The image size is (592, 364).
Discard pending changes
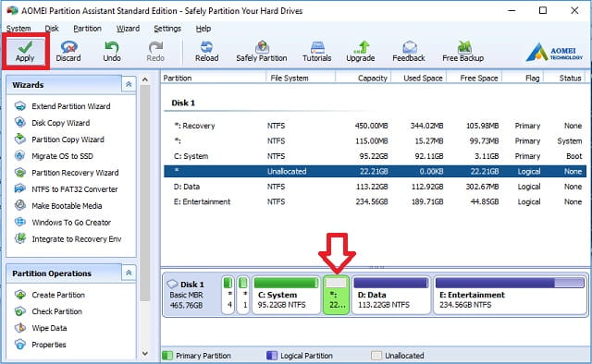click(x=68, y=52)
